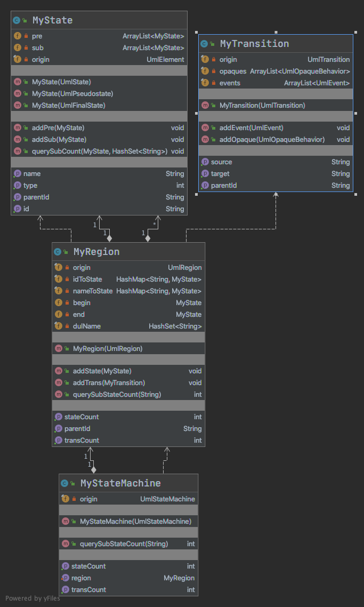Click the method icon of addEvent(UmlEvent)

pyautogui.click(x=205, y=128)
